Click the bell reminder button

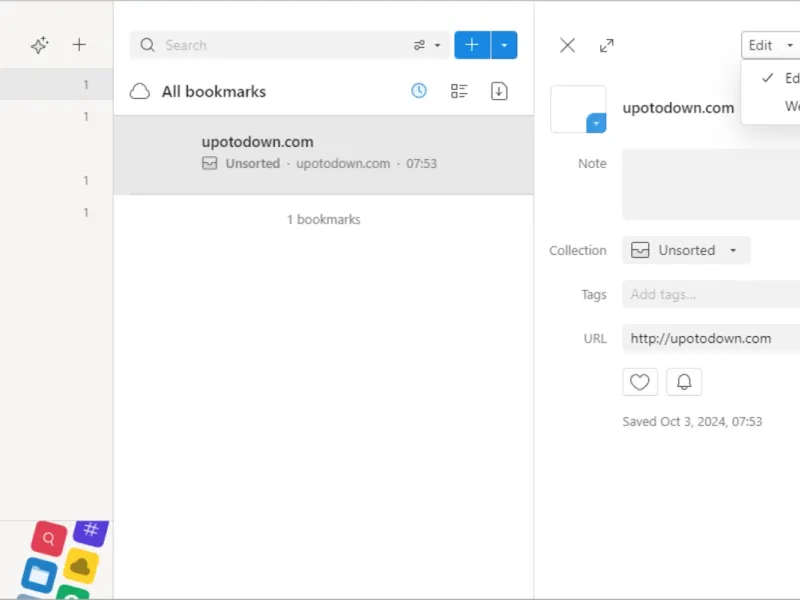[x=684, y=382]
